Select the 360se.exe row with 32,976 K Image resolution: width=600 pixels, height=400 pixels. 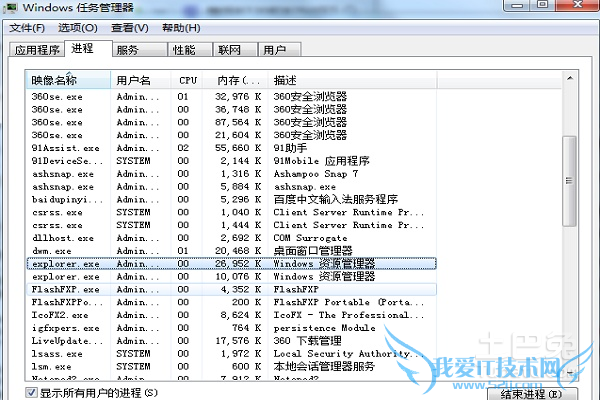pos(232,96)
